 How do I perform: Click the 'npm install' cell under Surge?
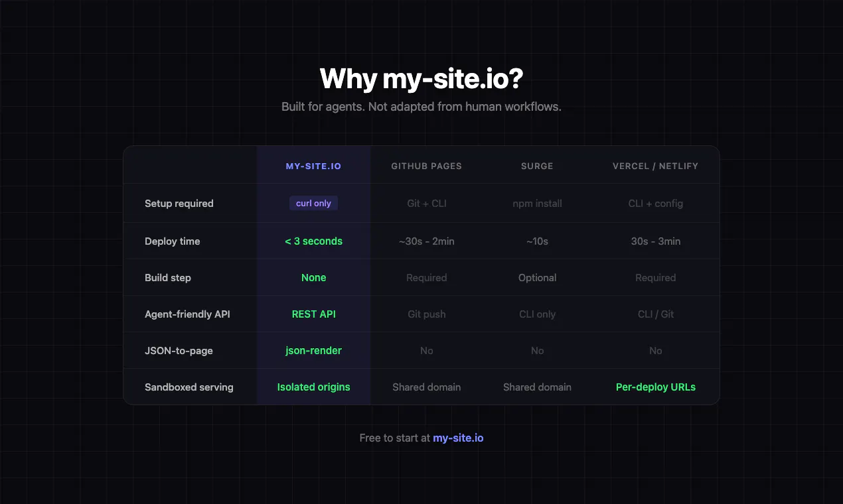[x=537, y=204]
